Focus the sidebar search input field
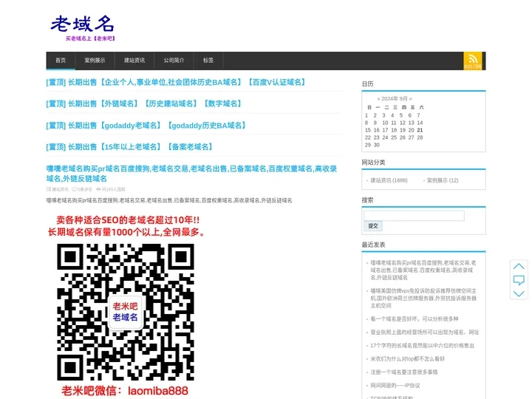532x399 pixels. click(x=414, y=216)
